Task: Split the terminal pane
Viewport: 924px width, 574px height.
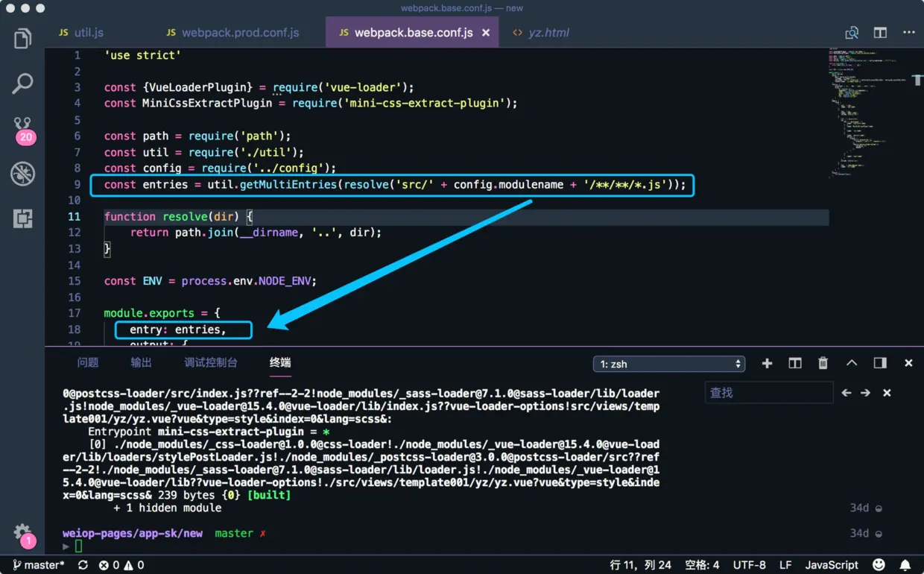Action: tap(795, 363)
